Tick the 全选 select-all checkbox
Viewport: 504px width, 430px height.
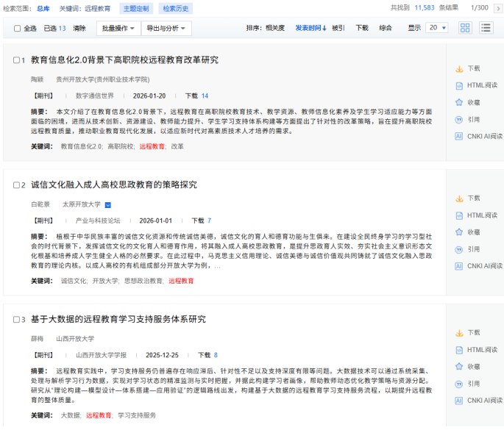click(x=18, y=29)
